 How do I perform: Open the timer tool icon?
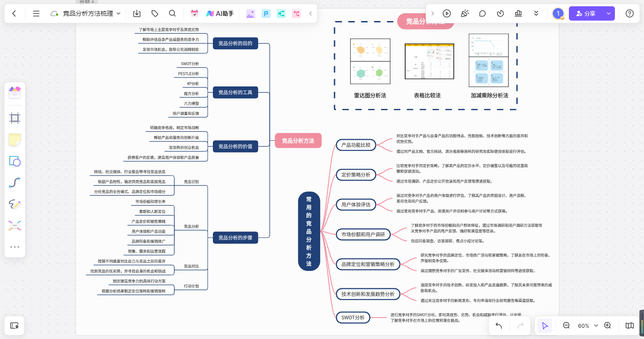(500, 13)
